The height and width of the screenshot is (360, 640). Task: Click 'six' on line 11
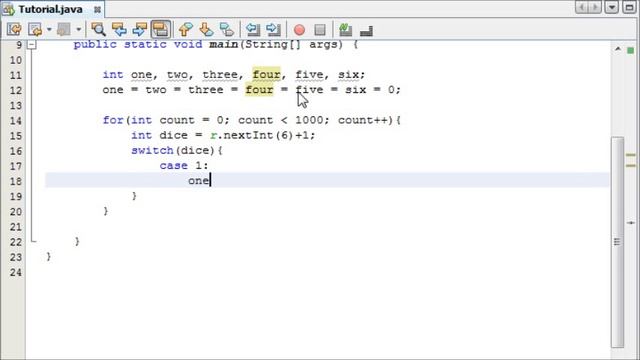coord(349,75)
